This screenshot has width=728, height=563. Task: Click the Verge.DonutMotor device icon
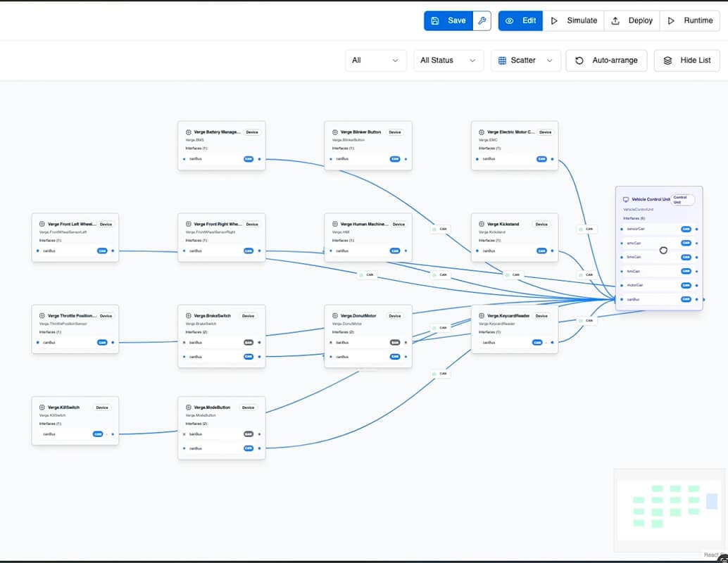point(335,315)
